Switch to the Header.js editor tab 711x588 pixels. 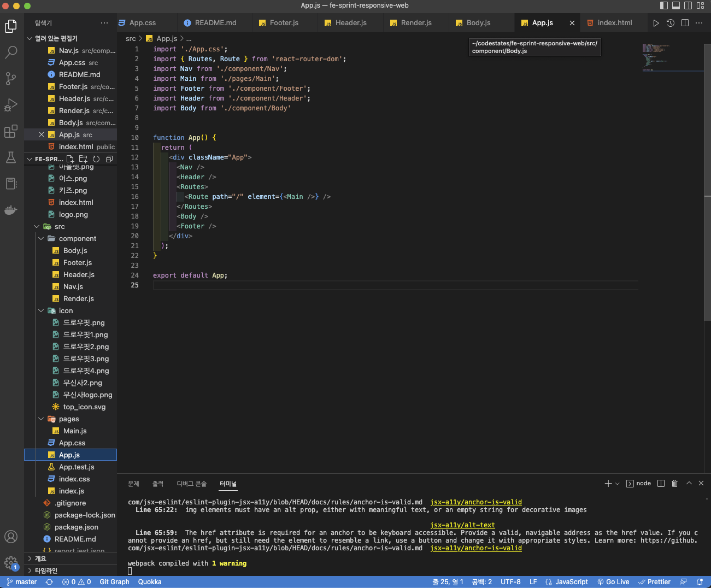coord(351,23)
